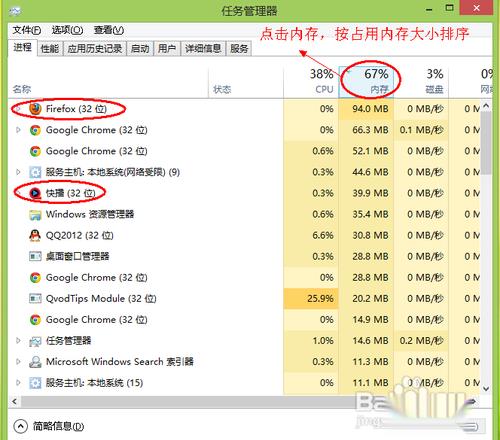
Task: Select the QvodTips Module (32 位) name
Action: click(101, 298)
